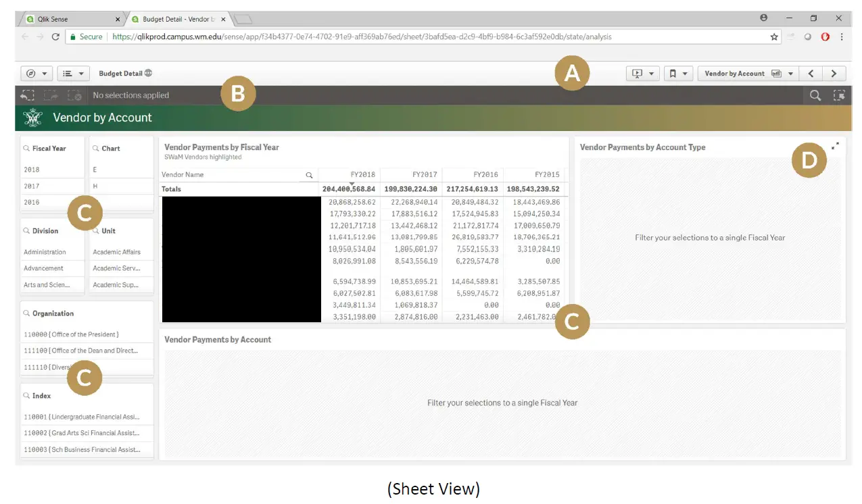Select index 110001 Undergraduate Financial Assi...
The height and width of the screenshot is (504, 862).
point(87,417)
